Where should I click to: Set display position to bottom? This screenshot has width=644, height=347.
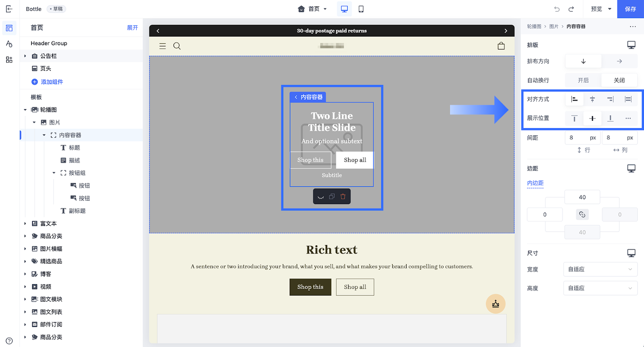click(611, 118)
